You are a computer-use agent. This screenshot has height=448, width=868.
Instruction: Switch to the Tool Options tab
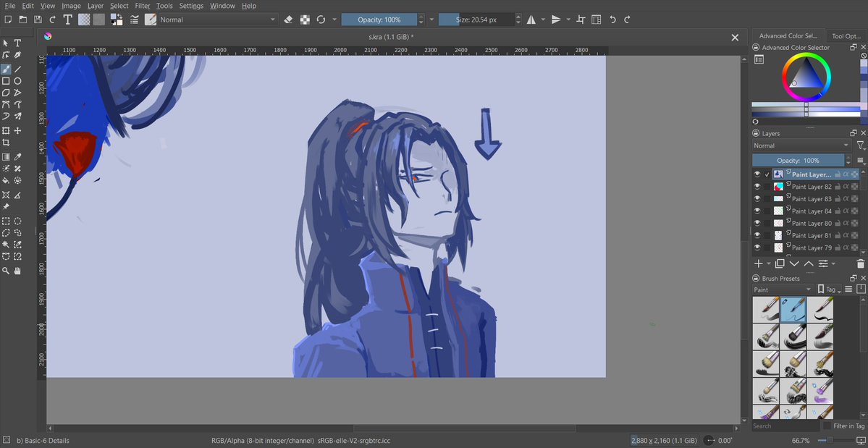846,36
